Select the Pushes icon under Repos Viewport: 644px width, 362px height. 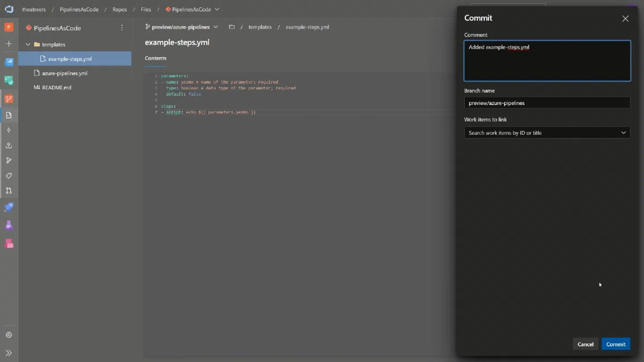click(x=8, y=146)
